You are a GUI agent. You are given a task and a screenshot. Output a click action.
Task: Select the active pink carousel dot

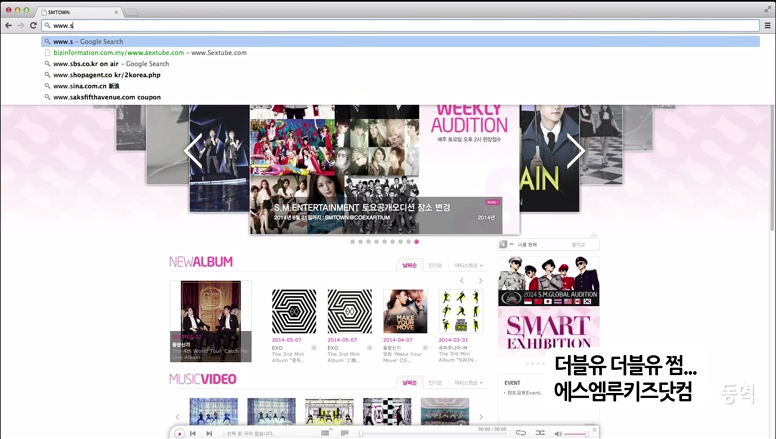(417, 242)
